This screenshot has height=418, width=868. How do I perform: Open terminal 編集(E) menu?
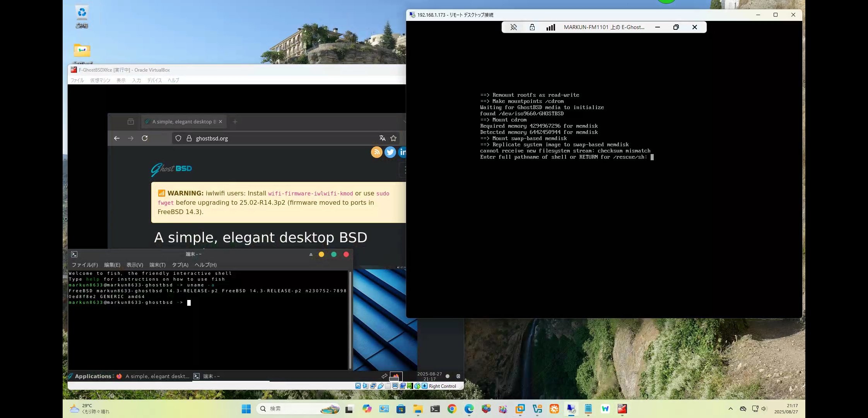pos(112,265)
